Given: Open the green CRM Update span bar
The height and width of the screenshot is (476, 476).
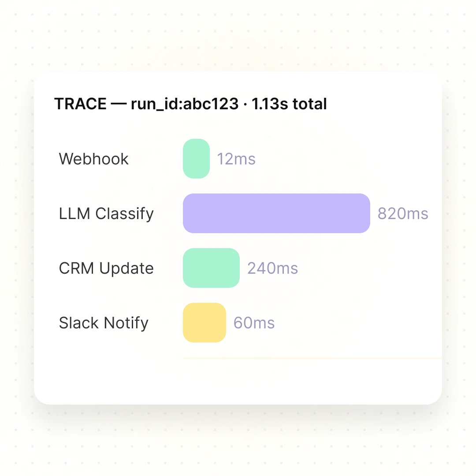Looking at the screenshot, I should pos(211,268).
